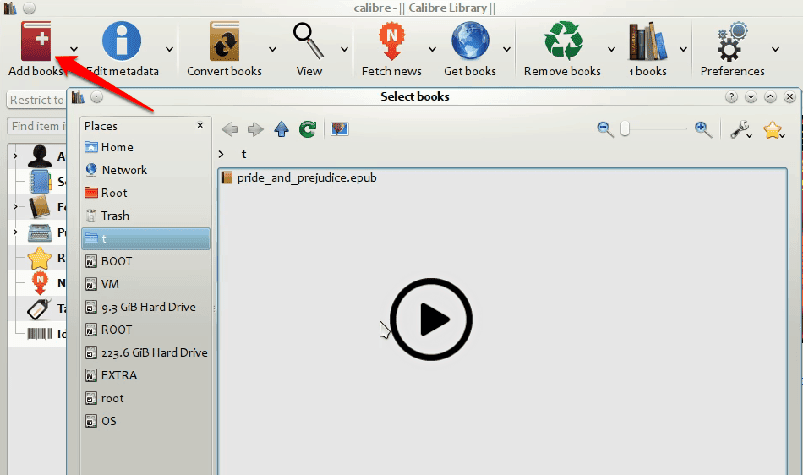804x475 pixels.
Task: Open the dropdown arrow beside the bookshelf icon
Action: tap(683, 49)
